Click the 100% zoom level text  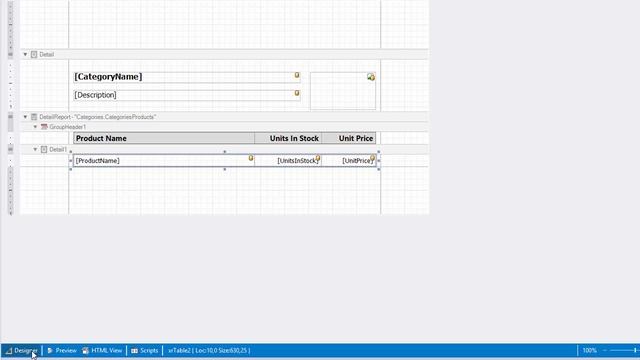pyautogui.click(x=589, y=351)
